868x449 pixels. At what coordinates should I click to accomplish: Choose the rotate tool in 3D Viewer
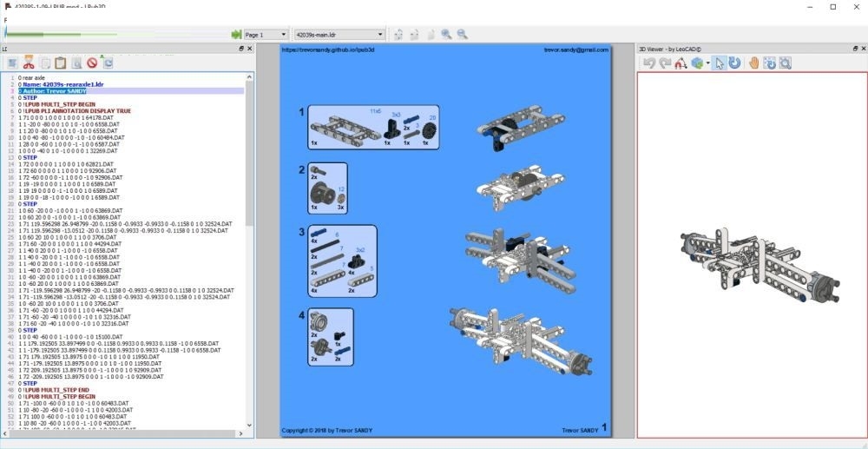pyautogui.click(x=734, y=63)
